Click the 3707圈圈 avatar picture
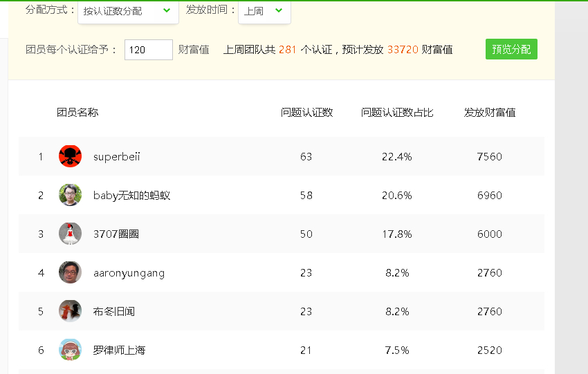This screenshot has width=588, height=374. point(70,234)
